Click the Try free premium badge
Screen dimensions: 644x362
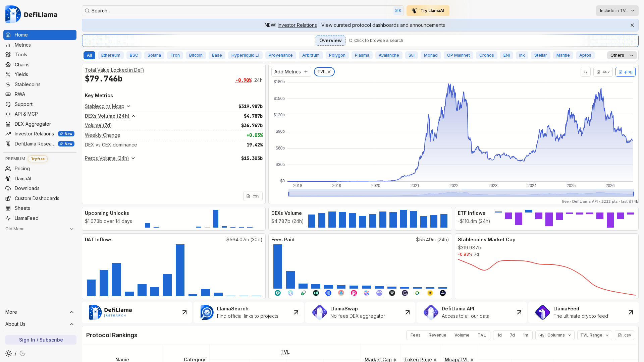pos(38,159)
